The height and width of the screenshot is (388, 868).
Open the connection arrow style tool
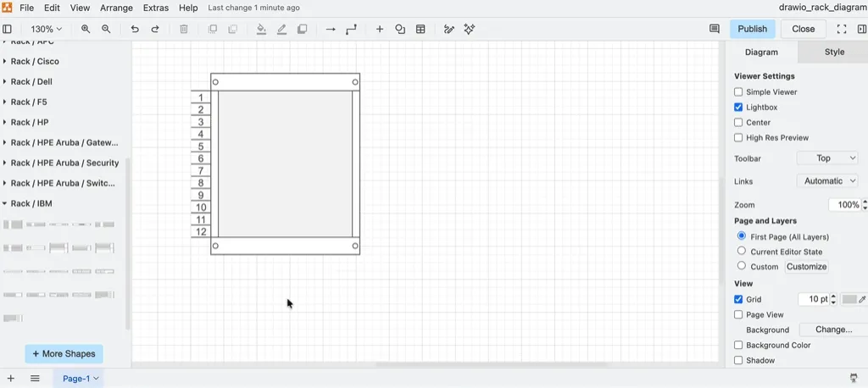[x=331, y=29]
